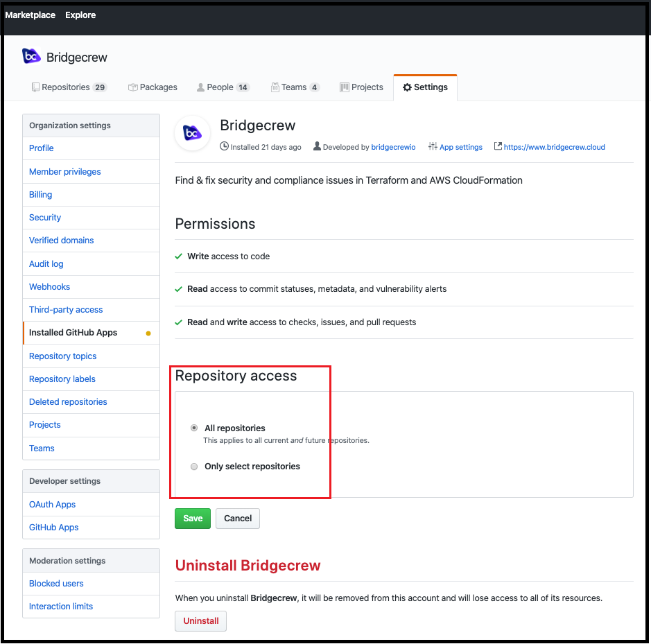Open Third-party access settings
The width and height of the screenshot is (651, 644).
(92, 310)
